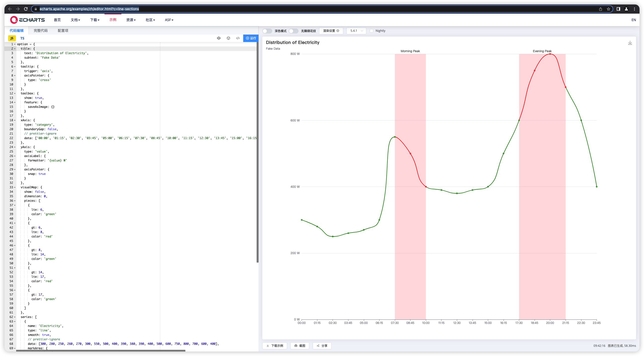
Task: Check the Nightly checkbox
Action: point(372,31)
